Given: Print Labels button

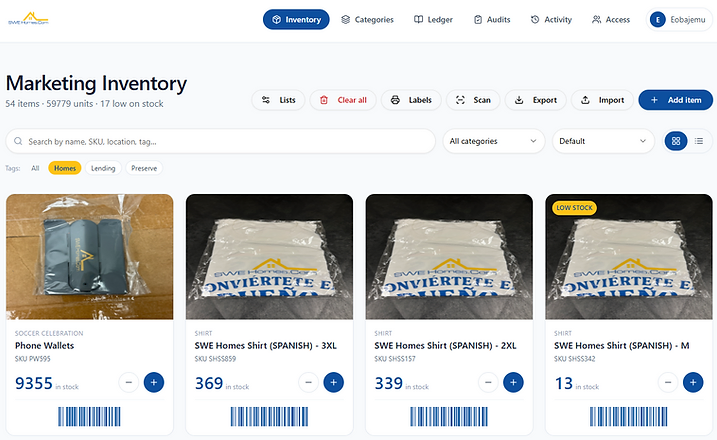Looking at the screenshot, I should (411, 100).
